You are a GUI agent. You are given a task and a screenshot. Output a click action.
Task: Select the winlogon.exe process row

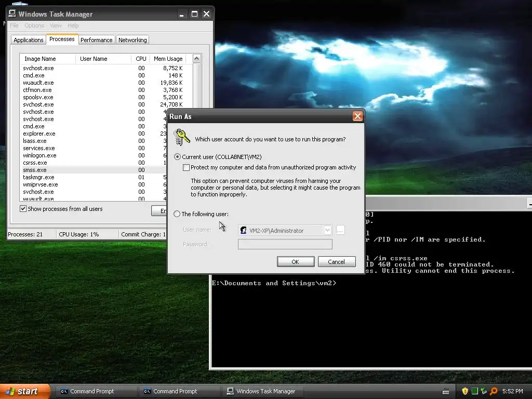(94, 155)
